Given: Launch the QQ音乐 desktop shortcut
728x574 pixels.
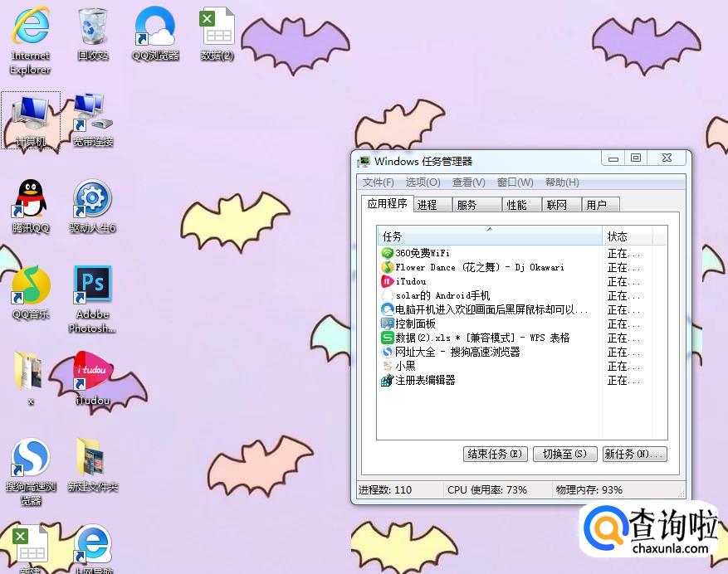Looking at the screenshot, I should pos(31,285).
